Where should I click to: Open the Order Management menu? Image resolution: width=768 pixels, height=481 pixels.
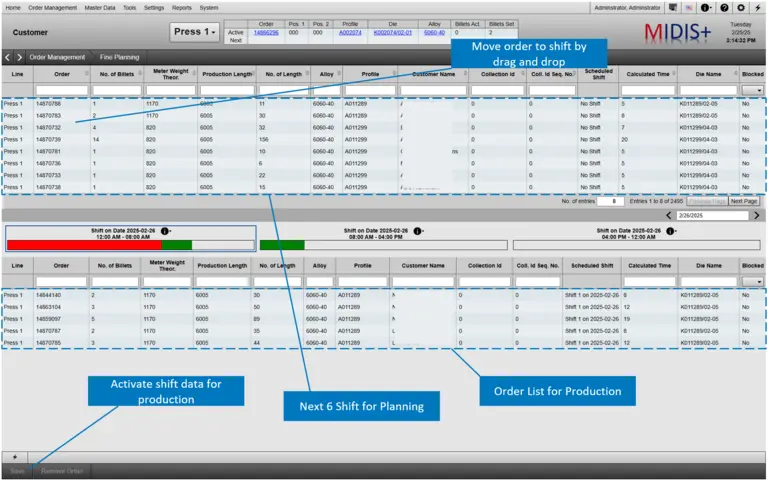coord(52,7)
